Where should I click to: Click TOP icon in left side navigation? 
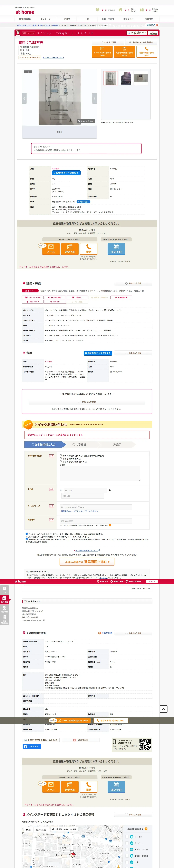click(4, 590)
